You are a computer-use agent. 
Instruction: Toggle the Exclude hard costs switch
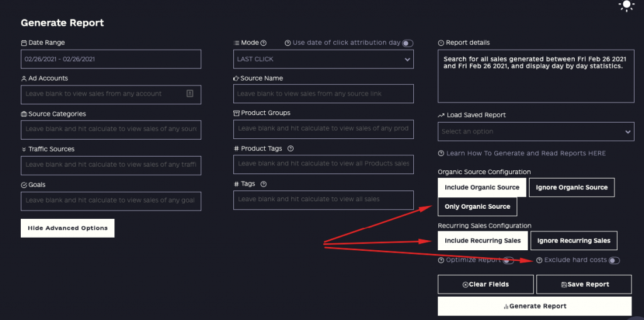pos(614,260)
